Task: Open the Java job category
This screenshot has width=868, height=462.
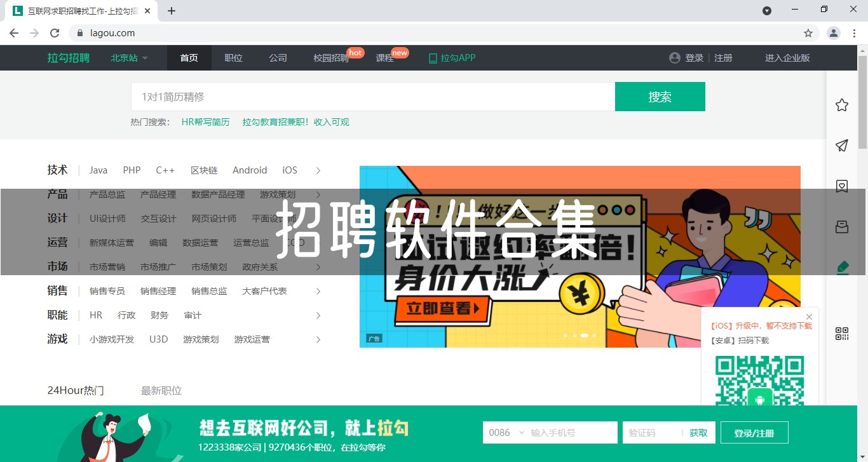Action: tap(98, 170)
